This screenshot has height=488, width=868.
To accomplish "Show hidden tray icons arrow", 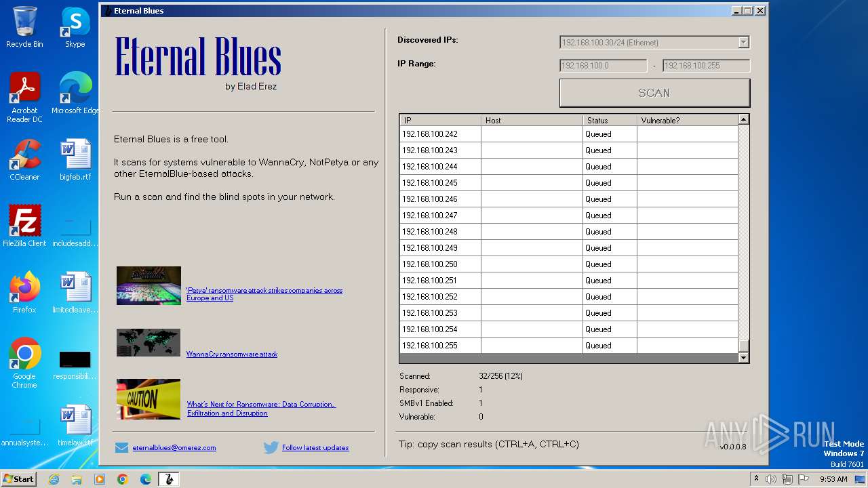I will (757, 479).
